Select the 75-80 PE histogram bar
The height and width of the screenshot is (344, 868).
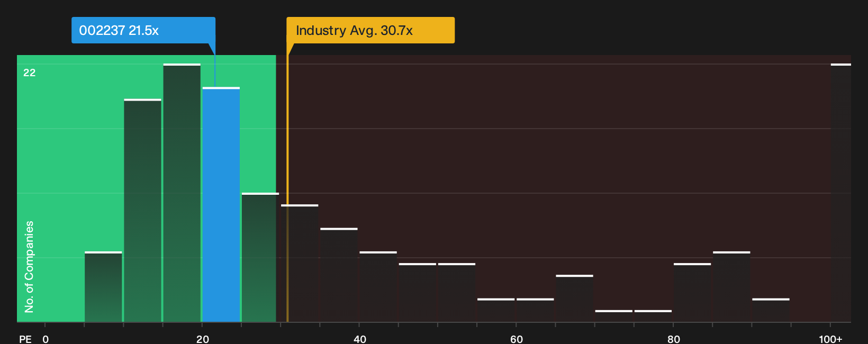pyautogui.click(x=653, y=316)
